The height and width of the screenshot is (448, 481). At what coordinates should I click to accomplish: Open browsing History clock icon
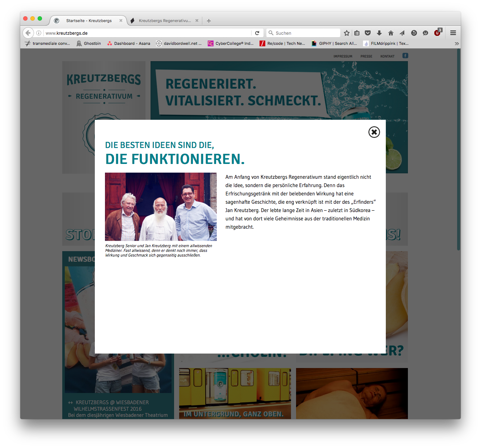point(414,33)
